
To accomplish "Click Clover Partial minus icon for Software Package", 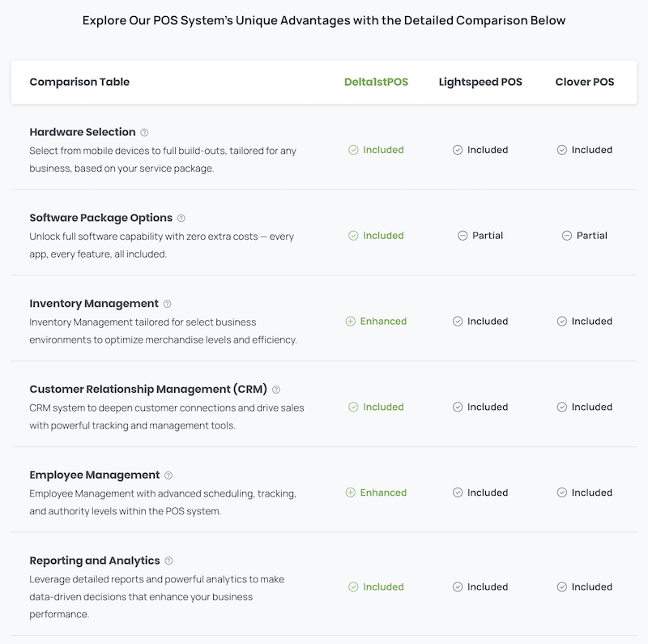I will [567, 236].
